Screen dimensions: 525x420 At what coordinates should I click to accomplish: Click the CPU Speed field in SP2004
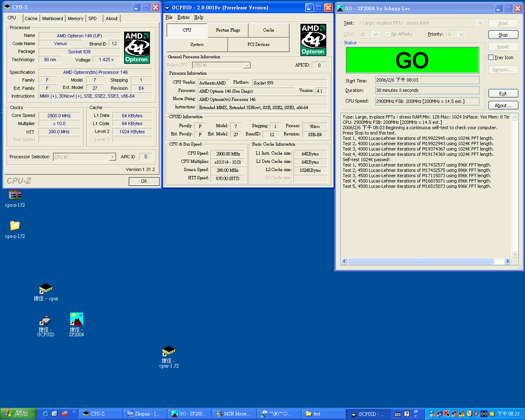[x=427, y=101]
